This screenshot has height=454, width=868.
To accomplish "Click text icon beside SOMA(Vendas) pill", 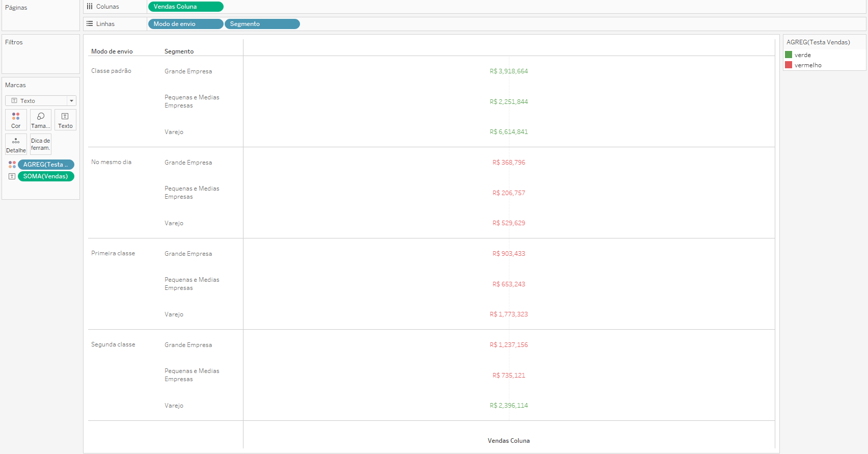I will [12, 176].
